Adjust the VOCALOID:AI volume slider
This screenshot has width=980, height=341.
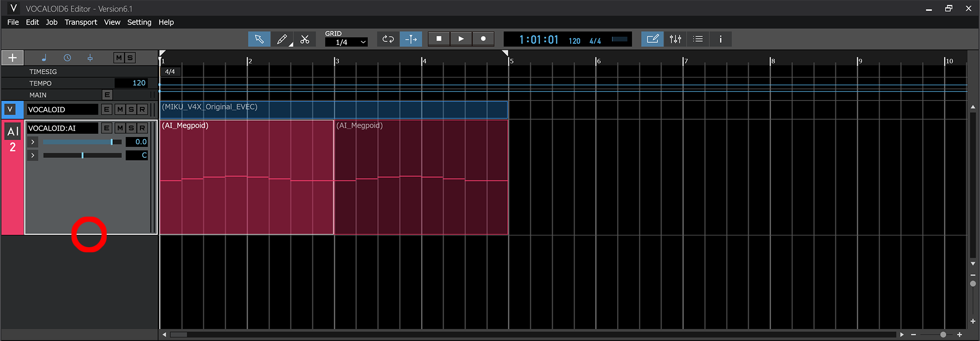[x=82, y=142]
